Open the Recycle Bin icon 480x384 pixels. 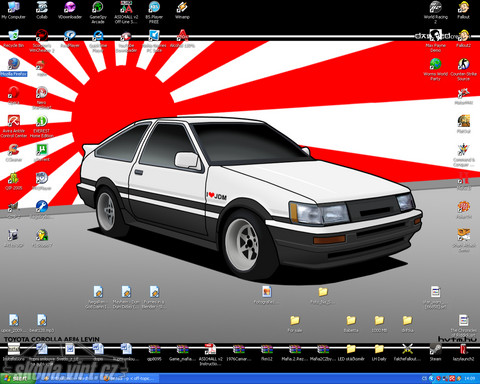tap(13, 39)
